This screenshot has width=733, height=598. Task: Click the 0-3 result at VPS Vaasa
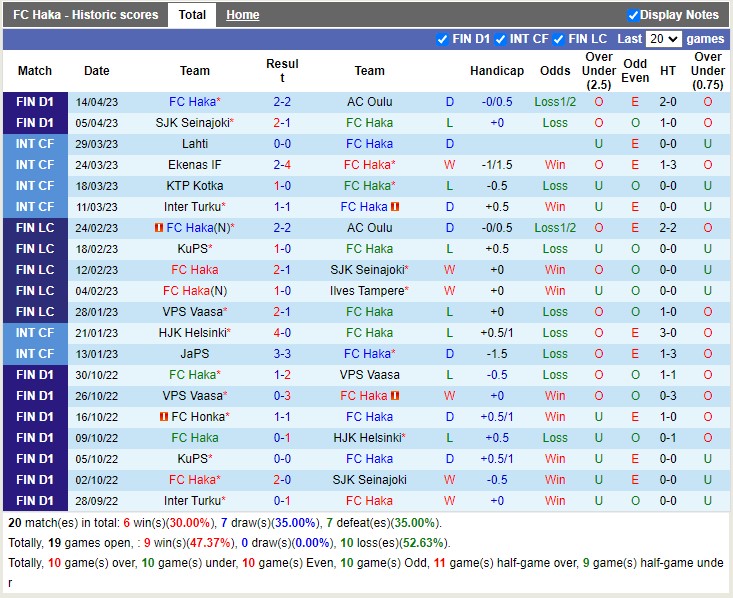[x=282, y=396]
